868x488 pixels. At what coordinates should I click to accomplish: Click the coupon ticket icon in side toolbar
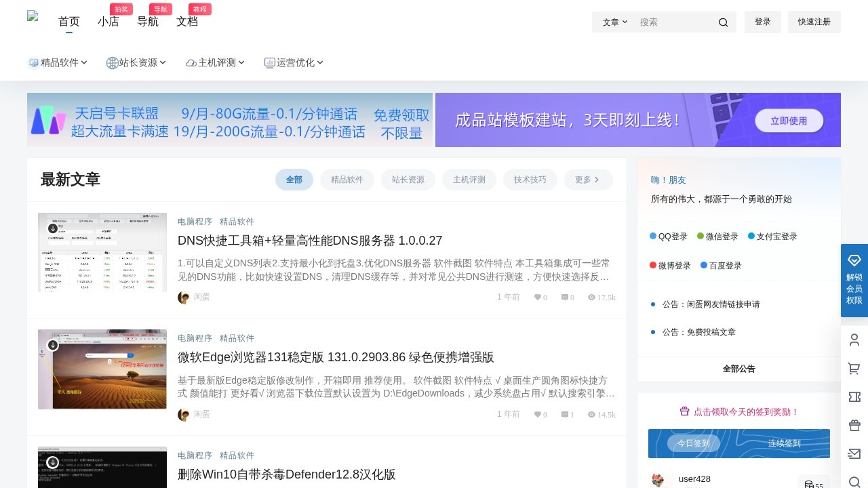click(854, 397)
